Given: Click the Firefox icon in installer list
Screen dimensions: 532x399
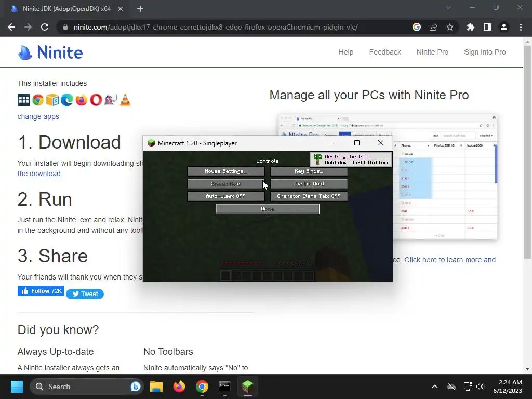Looking at the screenshot, I should tap(82, 100).
